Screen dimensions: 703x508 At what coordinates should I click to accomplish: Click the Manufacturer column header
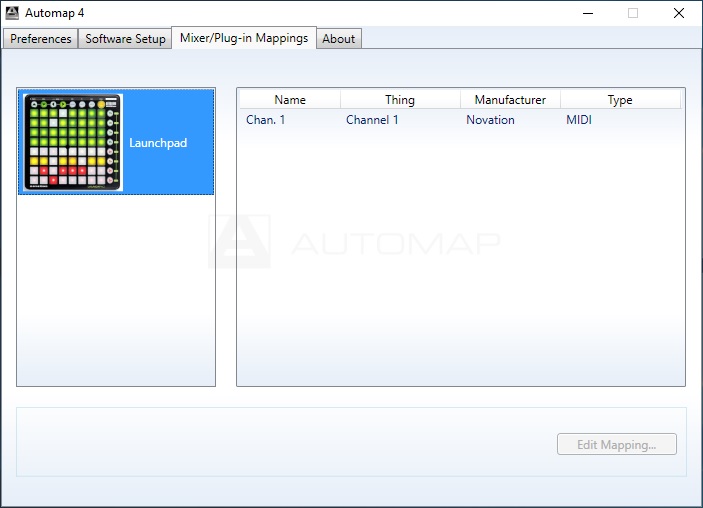pyautogui.click(x=510, y=100)
